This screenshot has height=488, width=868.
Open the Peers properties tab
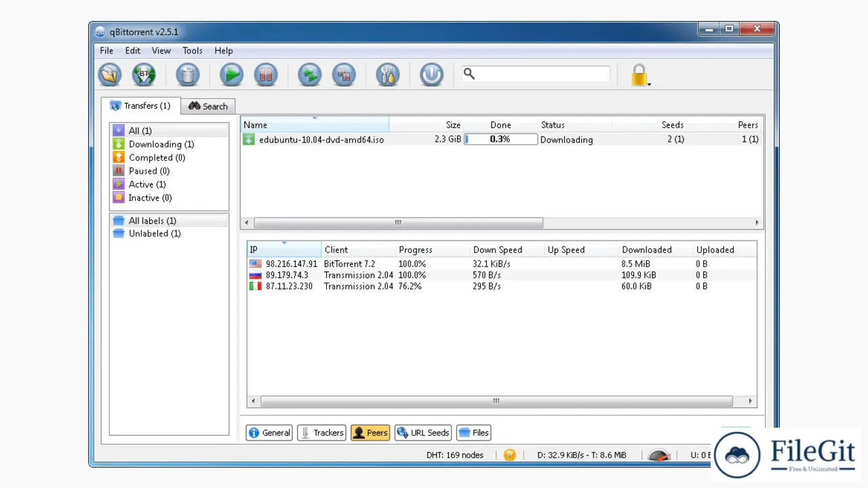370,432
